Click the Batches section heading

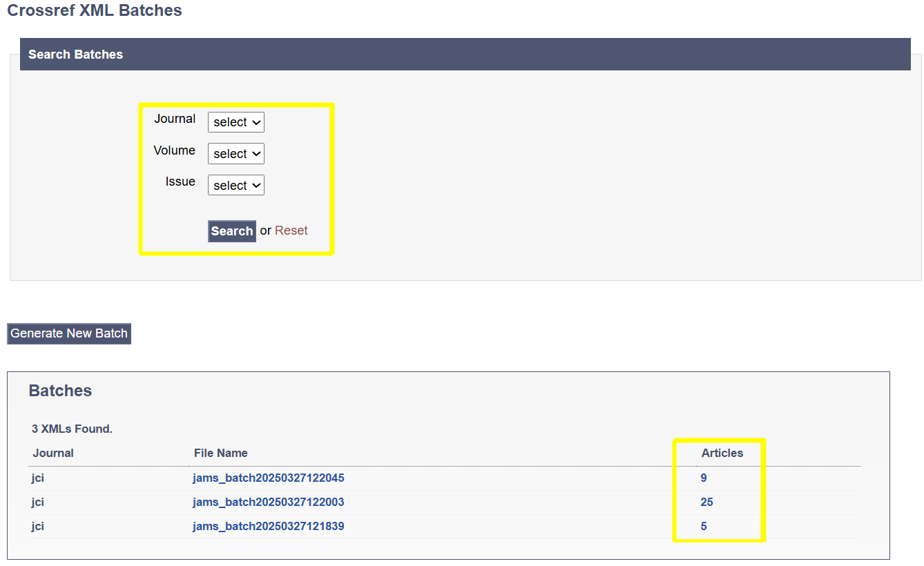pos(60,391)
